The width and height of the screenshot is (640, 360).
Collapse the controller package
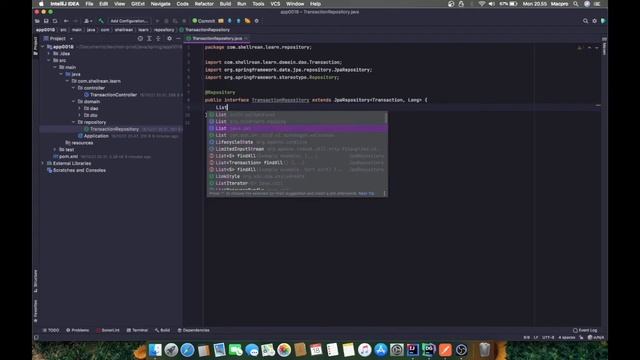73,88
